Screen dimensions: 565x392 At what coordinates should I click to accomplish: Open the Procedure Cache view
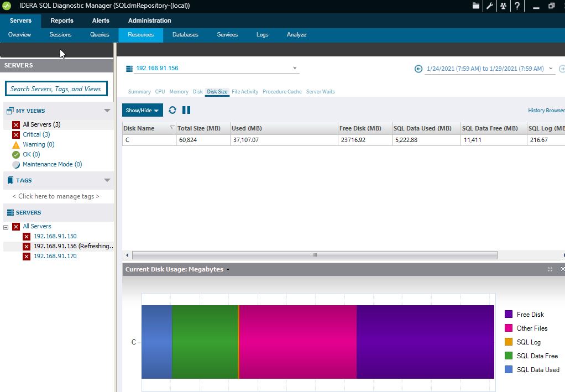coord(282,92)
